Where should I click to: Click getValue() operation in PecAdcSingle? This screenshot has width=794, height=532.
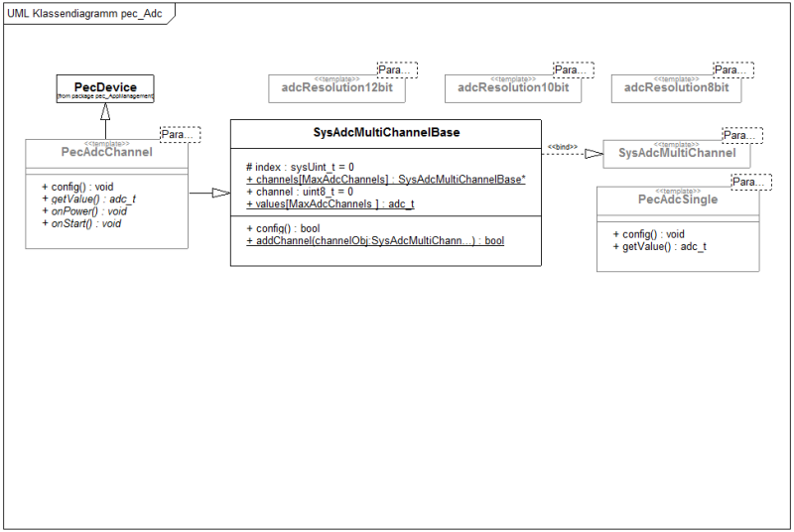coord(659,246)
